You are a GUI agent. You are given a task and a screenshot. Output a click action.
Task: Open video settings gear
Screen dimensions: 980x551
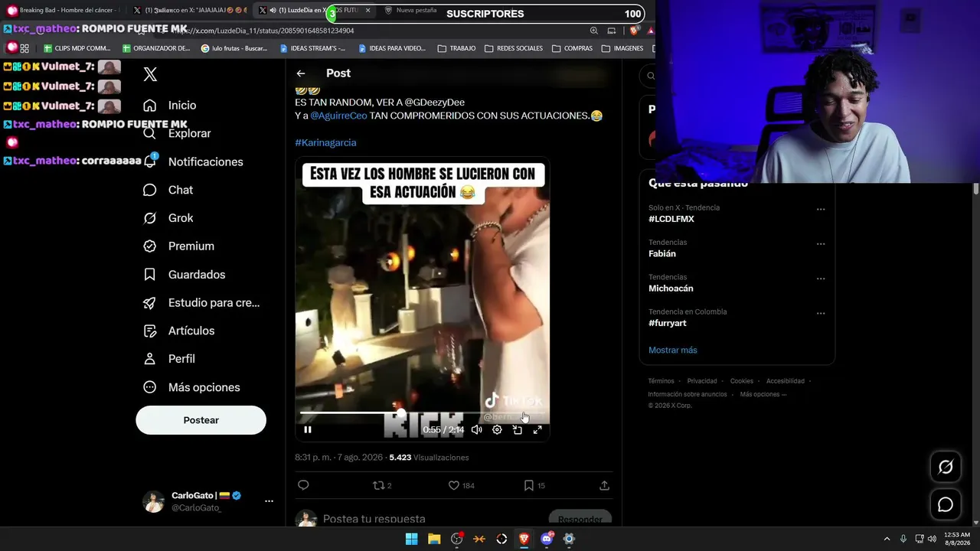click(x=497, y=430)
